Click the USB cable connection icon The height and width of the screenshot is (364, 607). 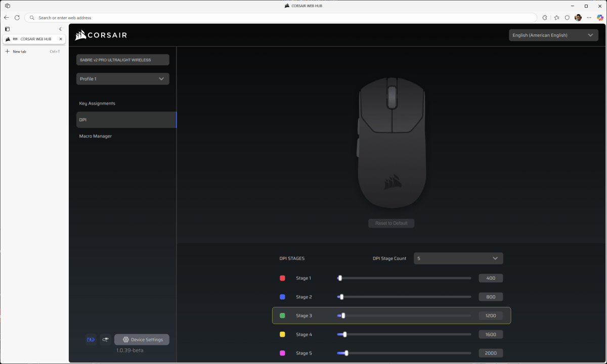pos(105,340)
